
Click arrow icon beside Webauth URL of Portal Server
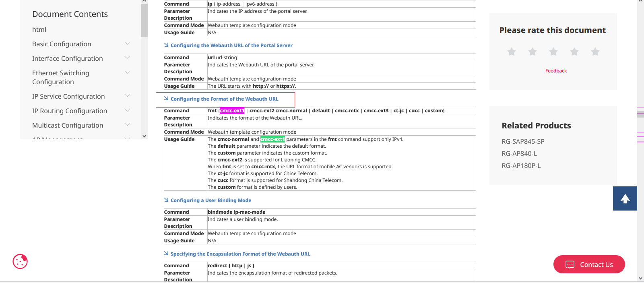tap(166, 45)
